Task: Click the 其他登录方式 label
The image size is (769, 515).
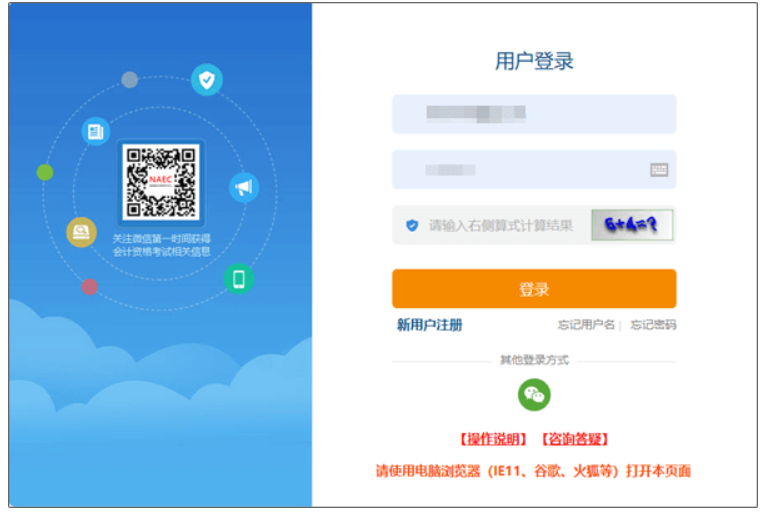Action: tap(534, 360)
